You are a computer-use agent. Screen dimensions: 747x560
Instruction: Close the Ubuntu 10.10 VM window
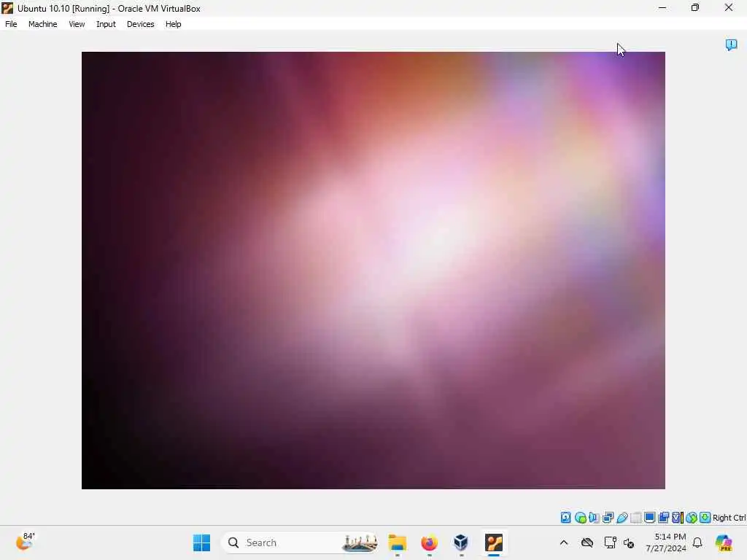(729, 7)
